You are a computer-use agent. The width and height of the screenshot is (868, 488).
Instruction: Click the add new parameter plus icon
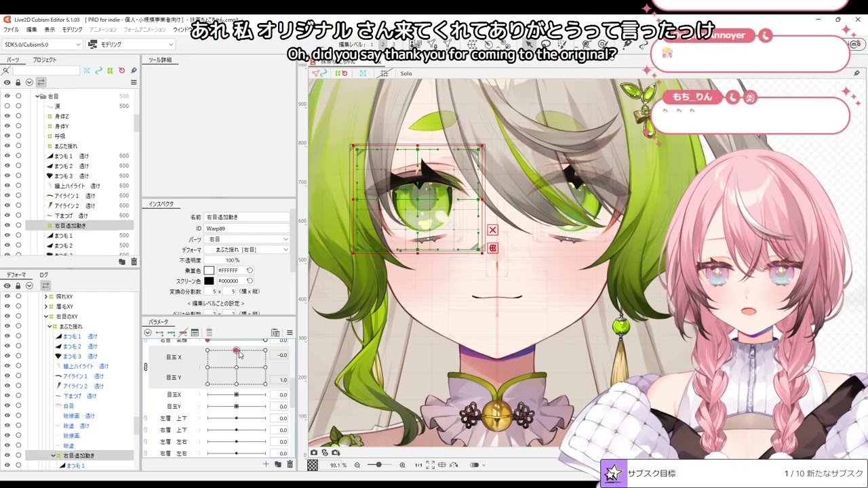pyautogui.click(x=266, y=464)
